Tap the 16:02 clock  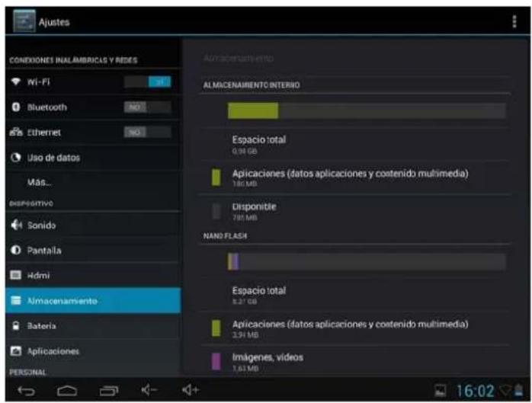pos(475,391)
